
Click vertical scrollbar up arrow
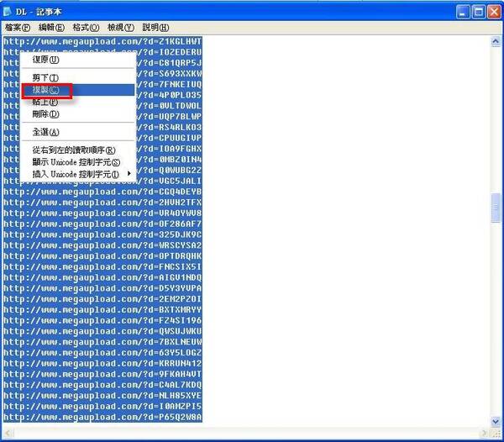pos(496,41)
